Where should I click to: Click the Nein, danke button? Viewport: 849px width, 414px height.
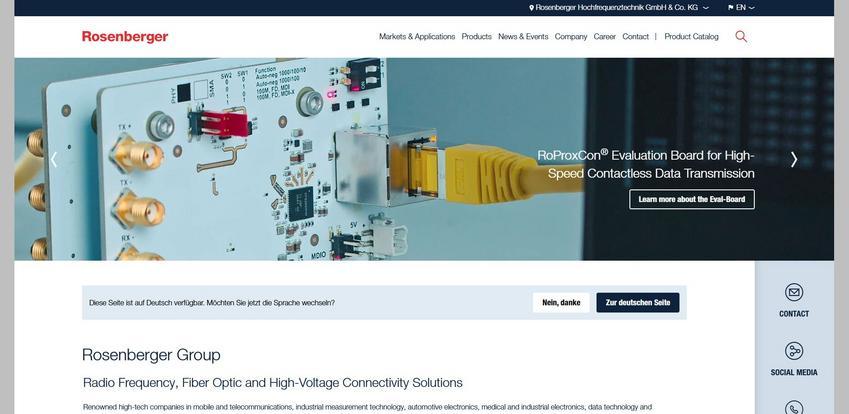point(561,303)
